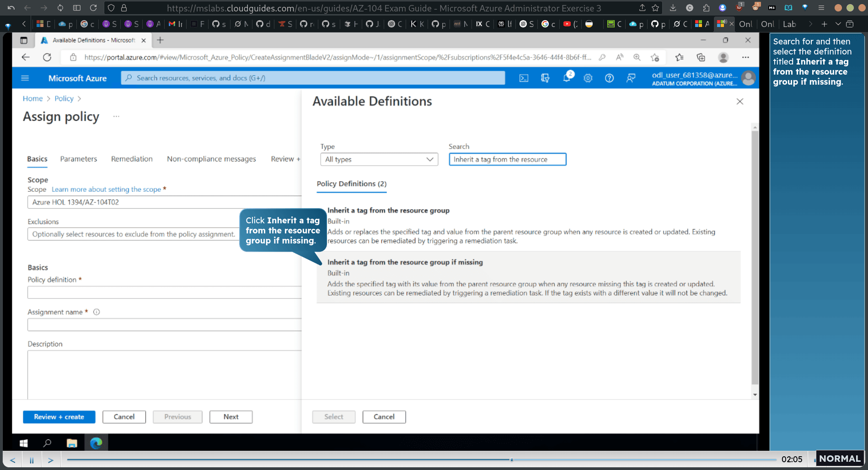Open outer browser downloads icon

(x=673, y=8)
